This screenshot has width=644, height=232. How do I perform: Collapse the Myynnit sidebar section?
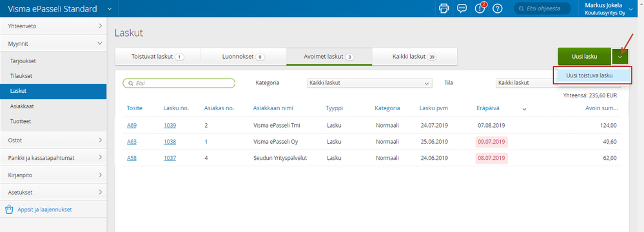[x=54, y=43]
